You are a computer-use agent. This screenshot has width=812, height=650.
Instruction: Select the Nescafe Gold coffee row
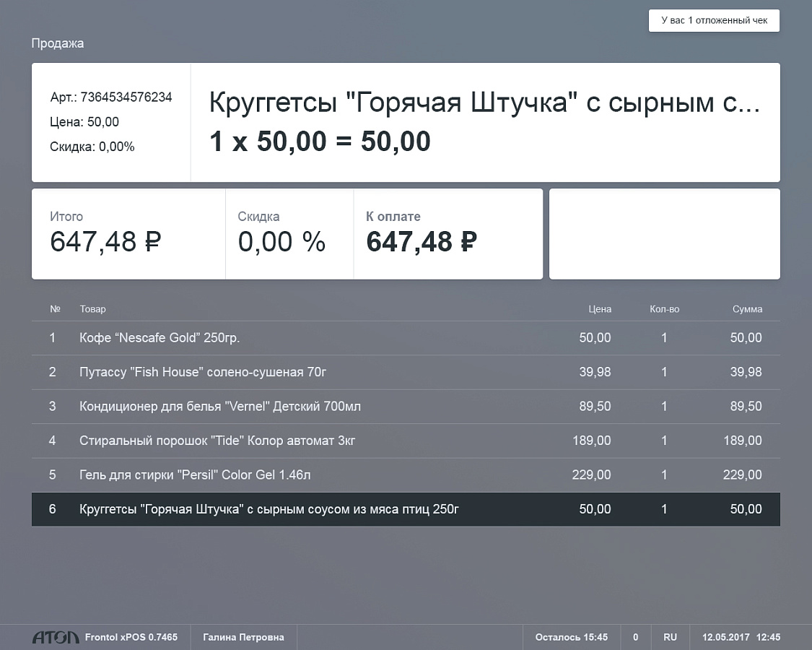[x=406, y=338]
